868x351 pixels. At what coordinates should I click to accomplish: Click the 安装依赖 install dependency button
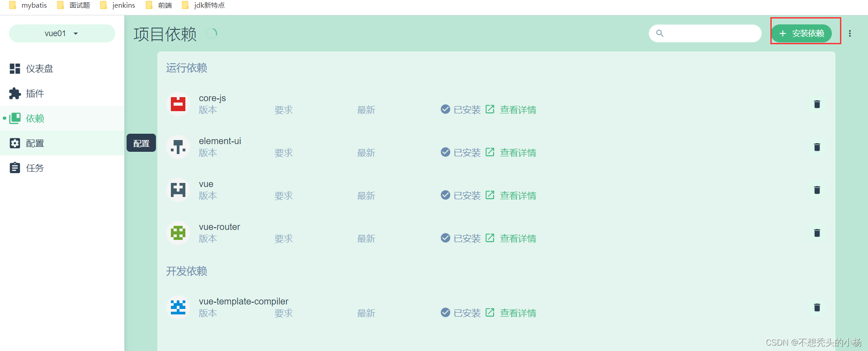(802, 33)
